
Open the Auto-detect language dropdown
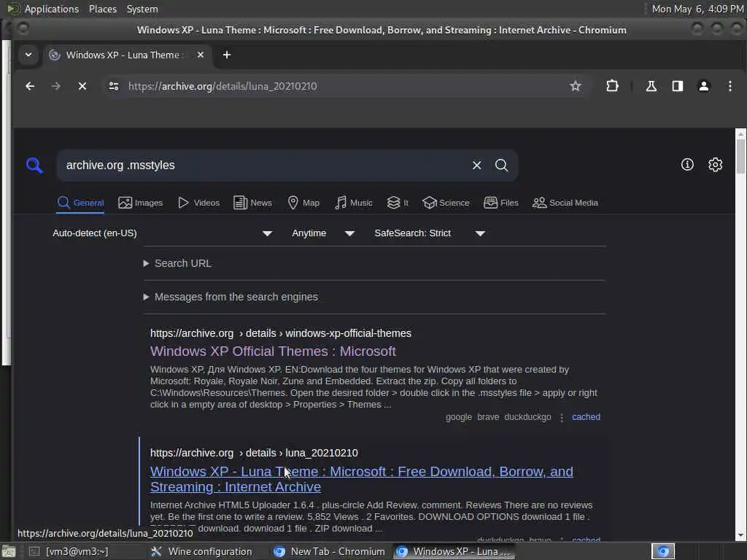[x=163, y=233]
